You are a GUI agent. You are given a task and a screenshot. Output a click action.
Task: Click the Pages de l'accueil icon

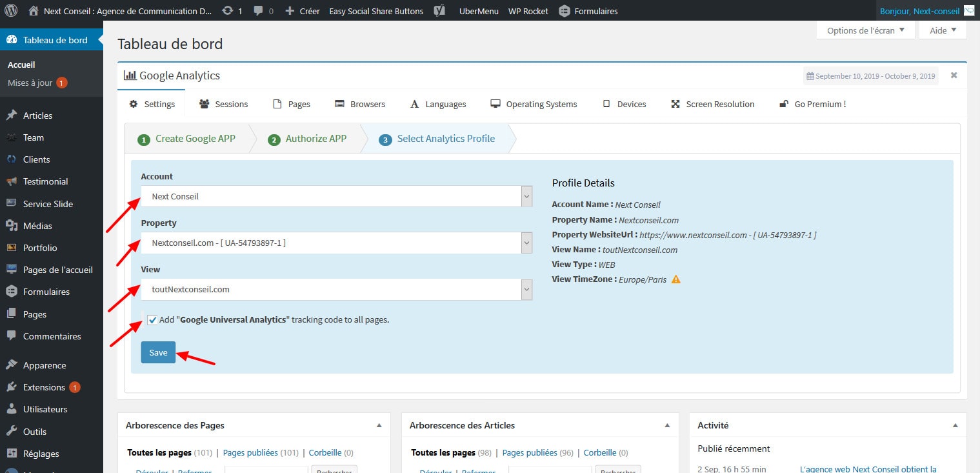pos(12,270)
